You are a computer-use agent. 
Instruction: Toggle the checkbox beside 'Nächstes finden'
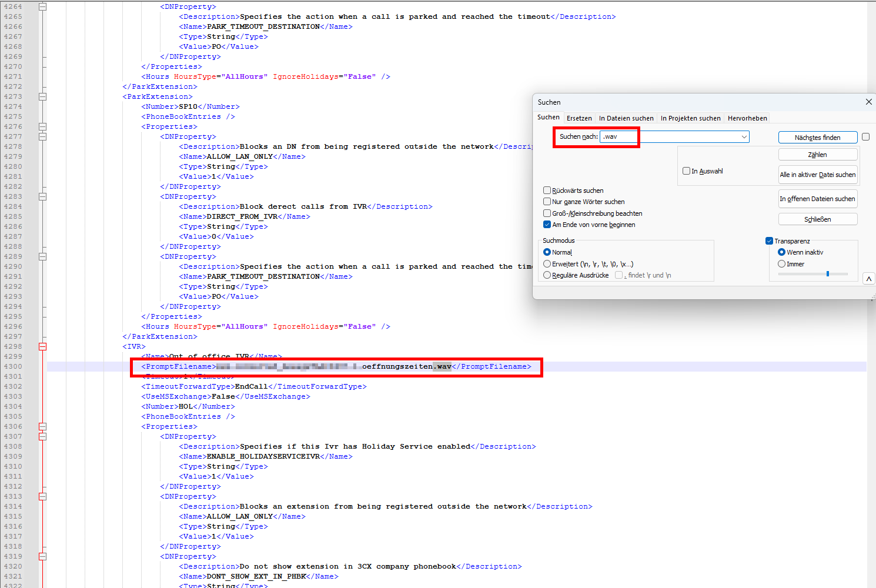(865, 137)
